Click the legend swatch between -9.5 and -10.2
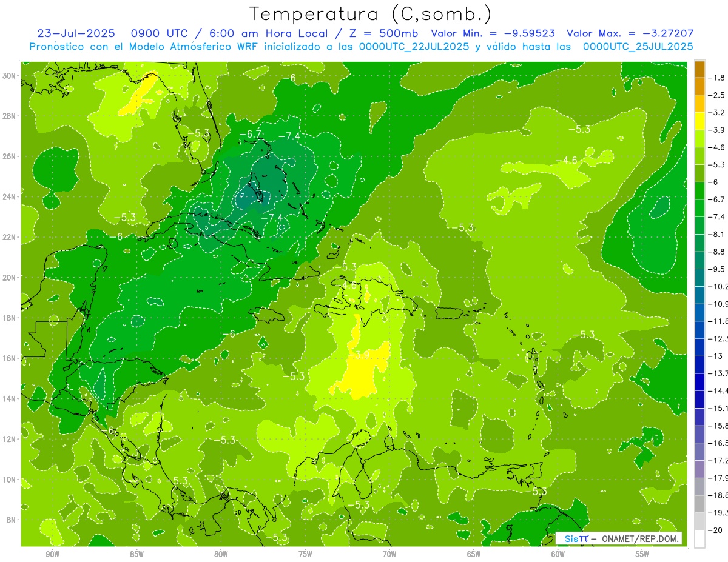This screenshot has width=728, height=562. point(699,278)
